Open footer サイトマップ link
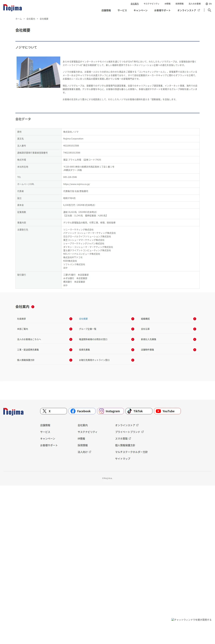 123,459
